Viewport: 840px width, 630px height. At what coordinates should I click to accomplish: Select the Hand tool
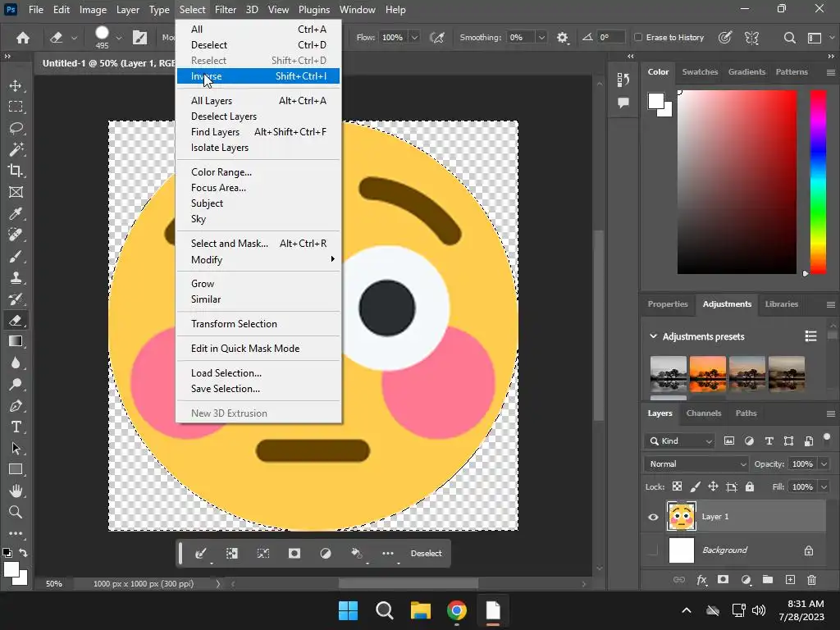click(x=16, y=491)
